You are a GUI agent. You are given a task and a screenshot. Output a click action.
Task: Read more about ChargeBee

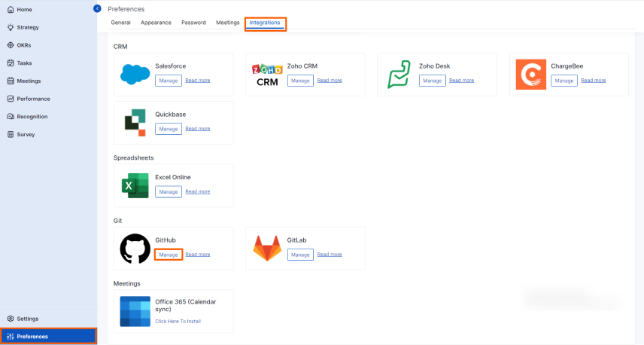(x=594, y=80)
